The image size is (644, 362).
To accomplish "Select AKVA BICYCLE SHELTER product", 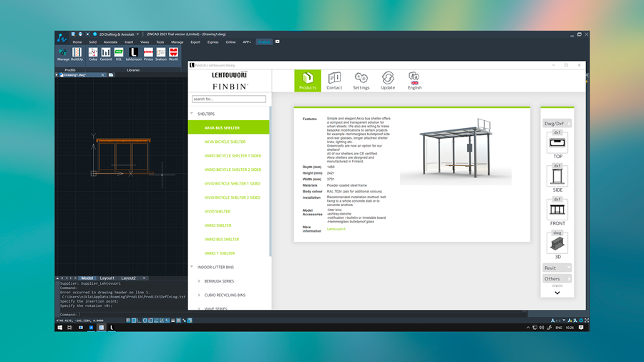I will (225, 142).
